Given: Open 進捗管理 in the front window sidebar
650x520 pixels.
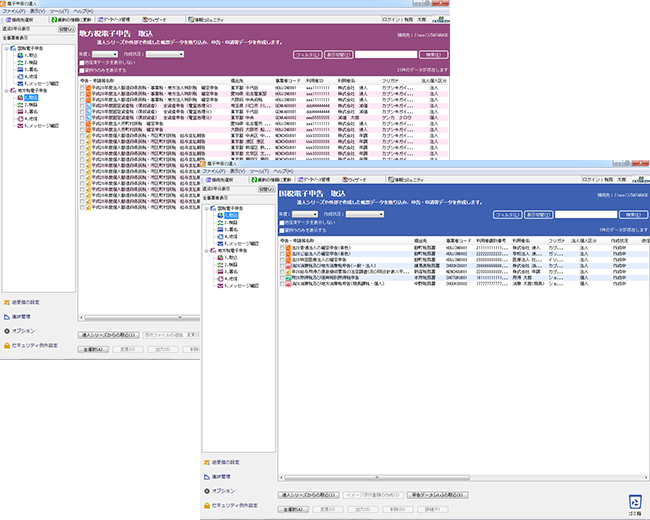Looking at the screenshot, I should [217, 476].
